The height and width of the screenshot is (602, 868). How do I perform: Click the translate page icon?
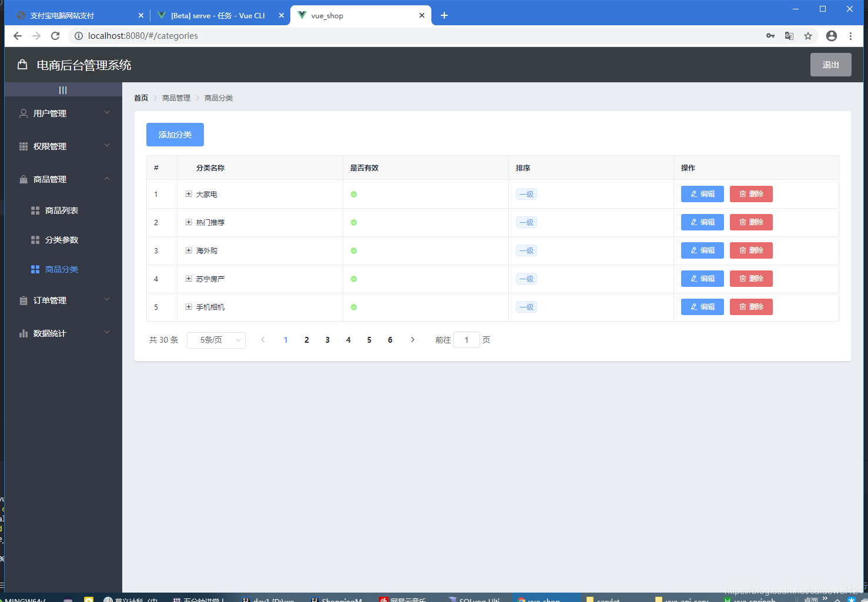[x=789, y=36]
